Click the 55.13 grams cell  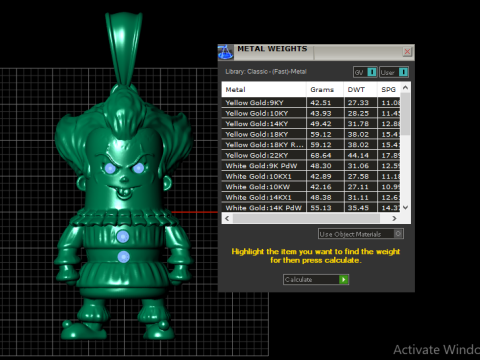click(x=325, y=208)
